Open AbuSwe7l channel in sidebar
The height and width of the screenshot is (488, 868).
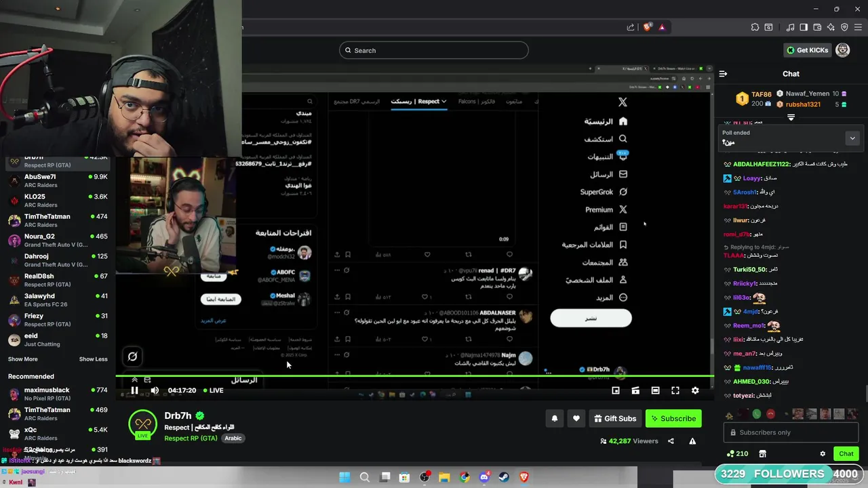(x=58, y=181)
